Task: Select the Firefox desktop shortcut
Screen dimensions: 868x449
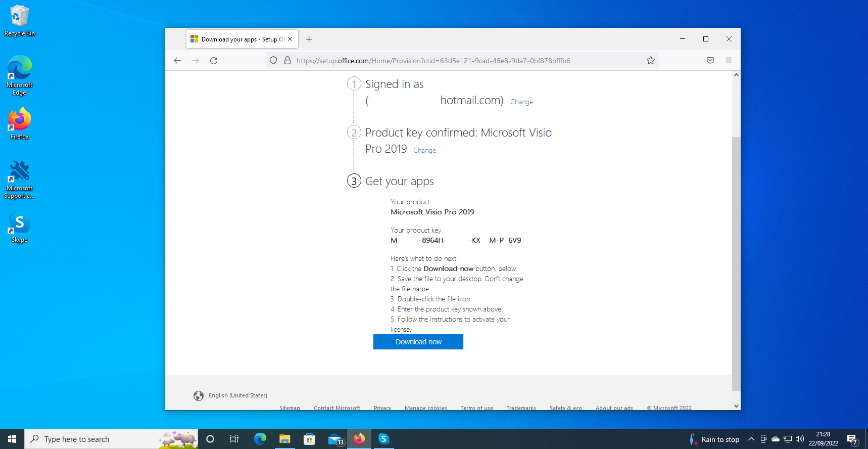Action: (20, 124)
